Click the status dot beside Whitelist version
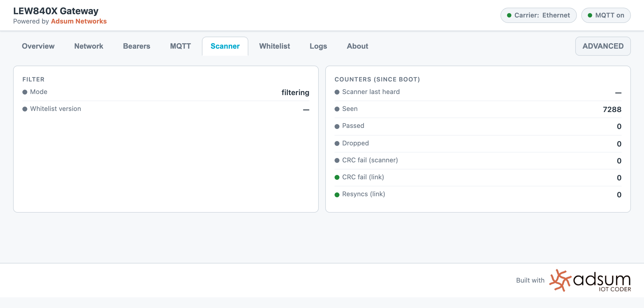This screenshot has height=308, width=644. (x=25, y=109)
